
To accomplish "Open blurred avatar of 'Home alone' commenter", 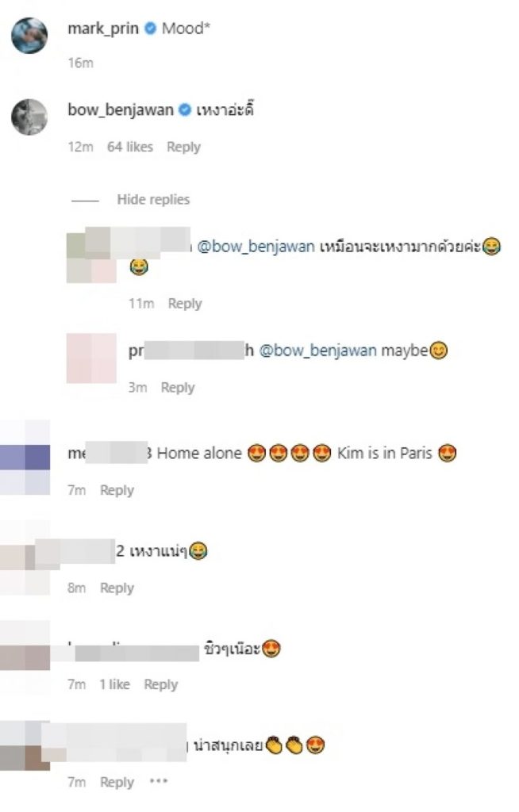I will click(25, 458).
